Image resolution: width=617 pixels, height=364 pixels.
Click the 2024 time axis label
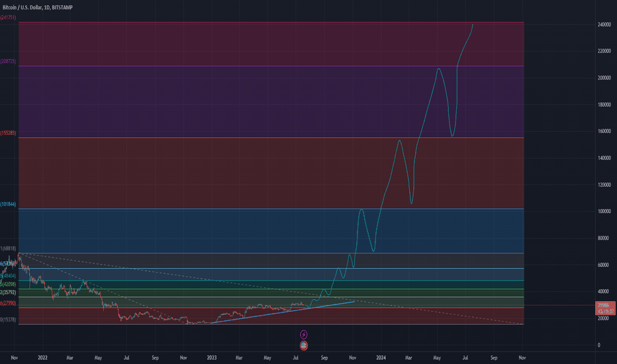tap(381, 357)
